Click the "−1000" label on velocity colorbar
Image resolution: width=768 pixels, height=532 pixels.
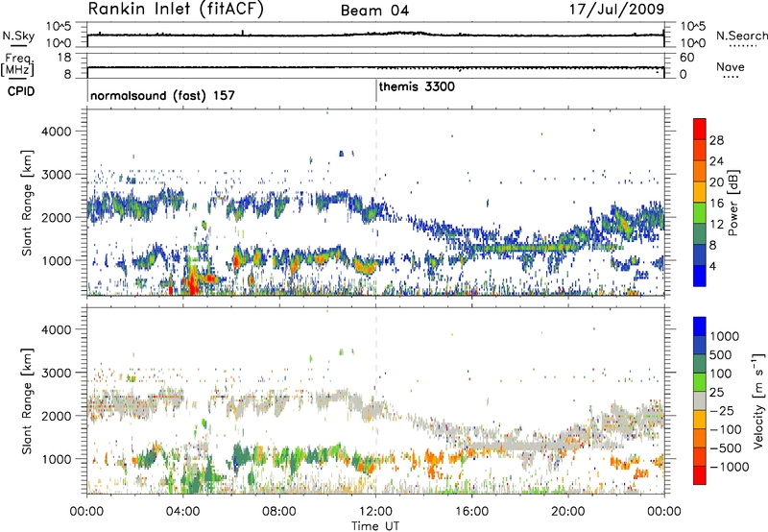click(729, 467)
